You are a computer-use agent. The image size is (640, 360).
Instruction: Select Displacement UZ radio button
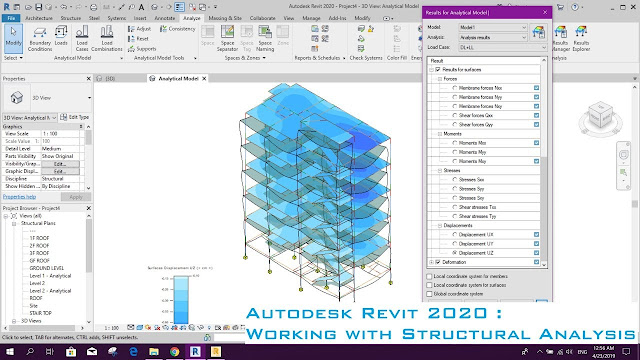point(455,253)
